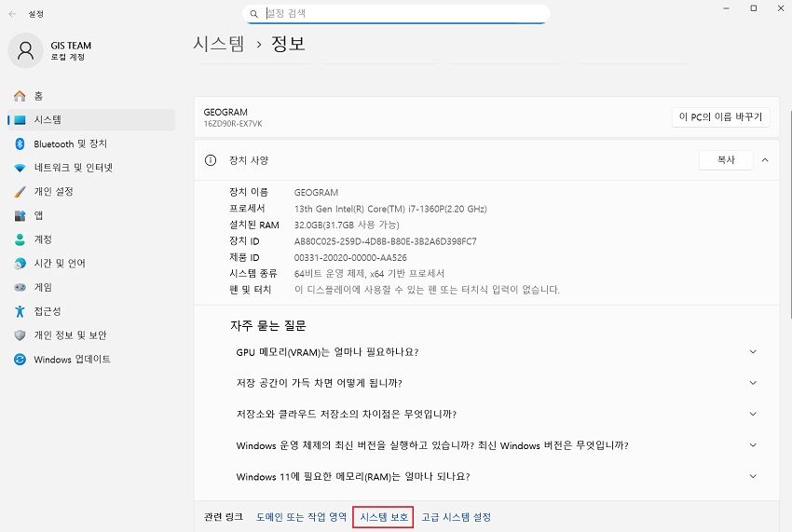
Task: Click the System monitor icon in sidebar
Action: pyautogui.click(x=20, y=120)
